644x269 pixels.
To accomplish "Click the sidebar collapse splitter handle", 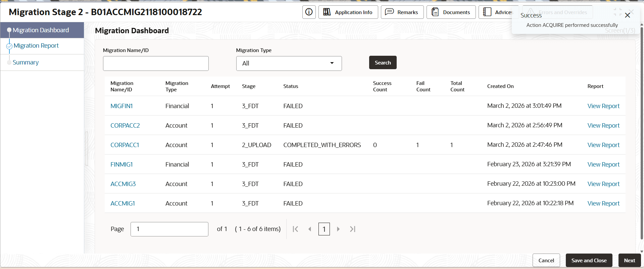I will point(87,148).
